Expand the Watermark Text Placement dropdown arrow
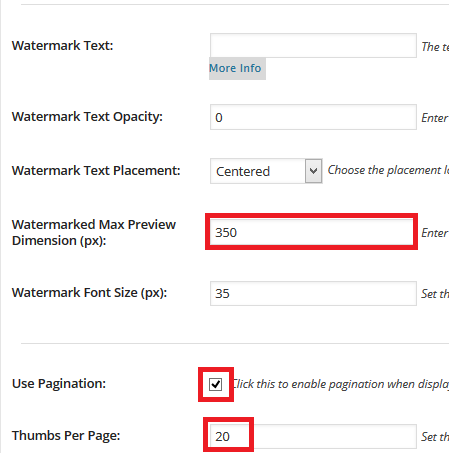 coord(313,171)
